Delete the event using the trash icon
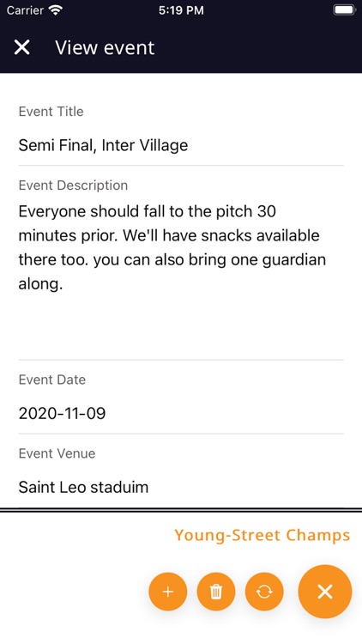The width and height of the screenshot is (362, 644). point(216,592)
